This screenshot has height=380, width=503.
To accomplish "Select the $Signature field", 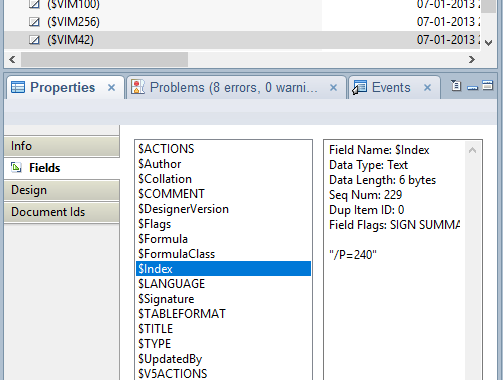I will point(223,299).
